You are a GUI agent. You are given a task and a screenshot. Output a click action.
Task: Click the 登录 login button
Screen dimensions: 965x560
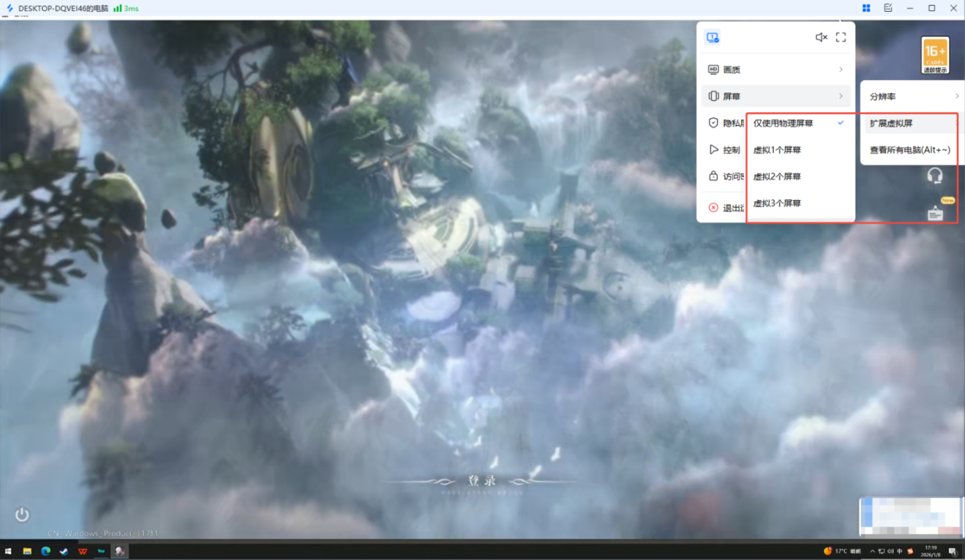(x=482, y=481)
